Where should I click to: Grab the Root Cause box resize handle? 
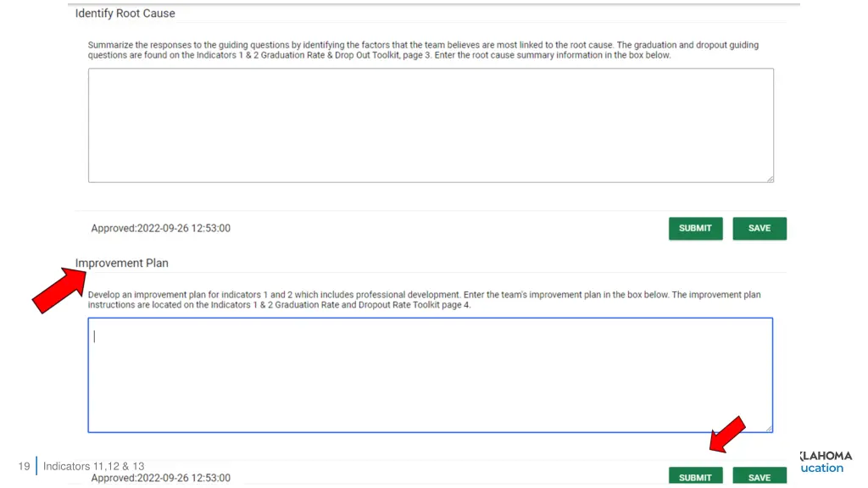[770, 179]
